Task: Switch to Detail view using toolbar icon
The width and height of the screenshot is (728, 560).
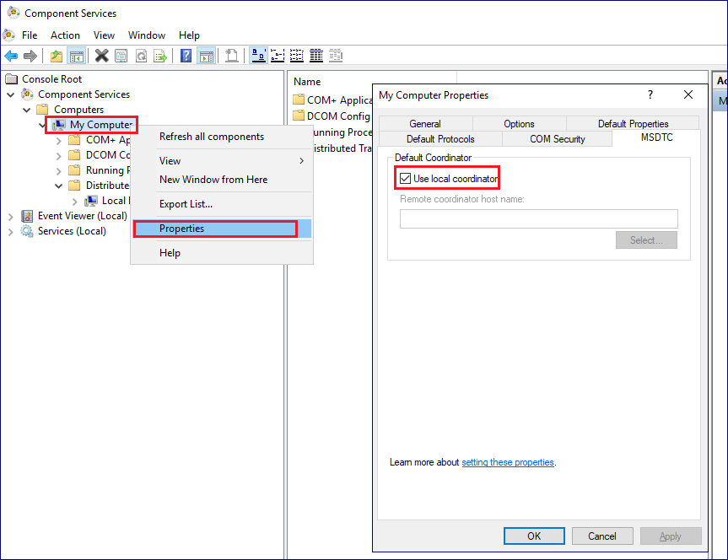Action: click(x=316, y=56)
